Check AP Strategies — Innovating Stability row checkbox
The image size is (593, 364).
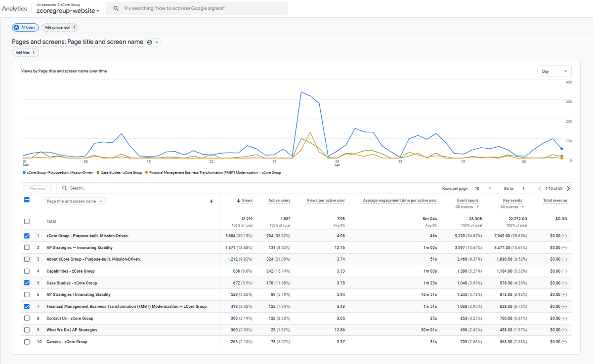coord(27,247)
